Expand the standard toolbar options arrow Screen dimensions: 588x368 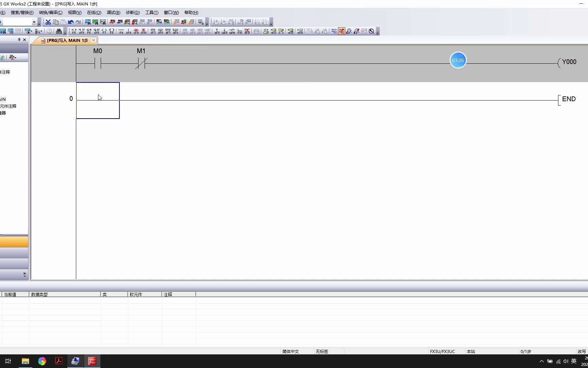(x=39, y=23)
